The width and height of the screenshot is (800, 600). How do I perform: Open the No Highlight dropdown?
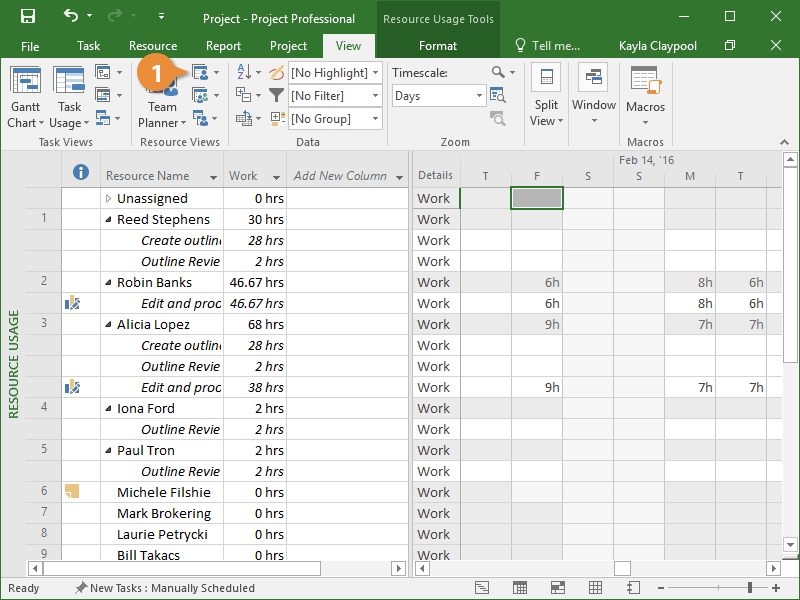[x=335, y=73]
